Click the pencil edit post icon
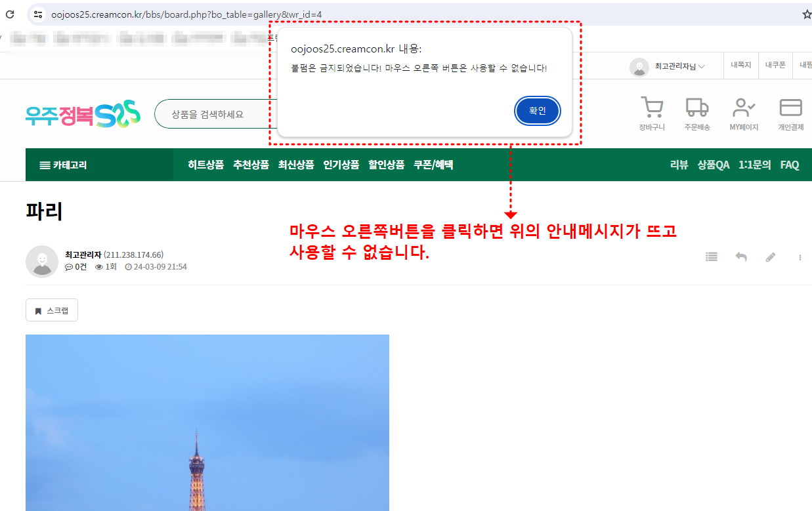812x511 pixels. [771, 257]
